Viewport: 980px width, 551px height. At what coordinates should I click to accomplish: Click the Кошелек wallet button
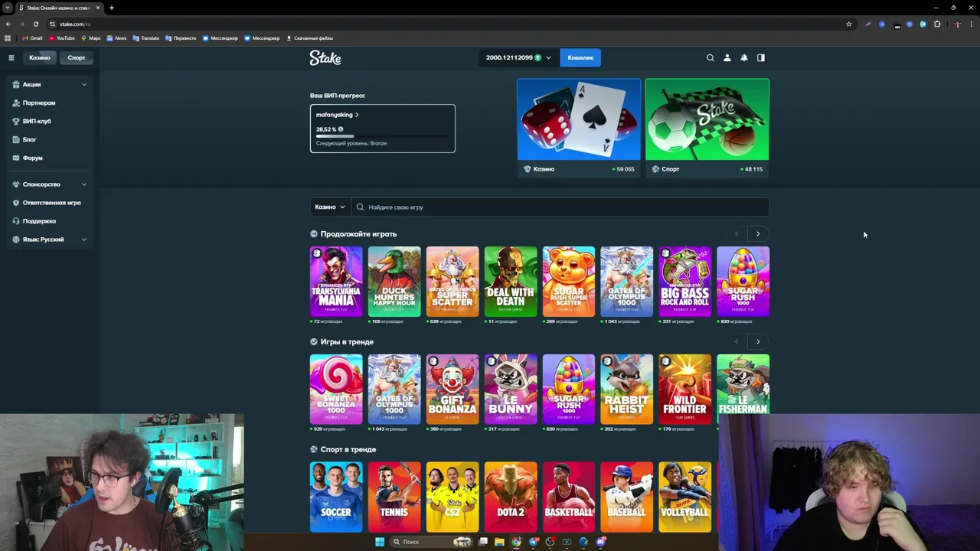tap(580, 57)
